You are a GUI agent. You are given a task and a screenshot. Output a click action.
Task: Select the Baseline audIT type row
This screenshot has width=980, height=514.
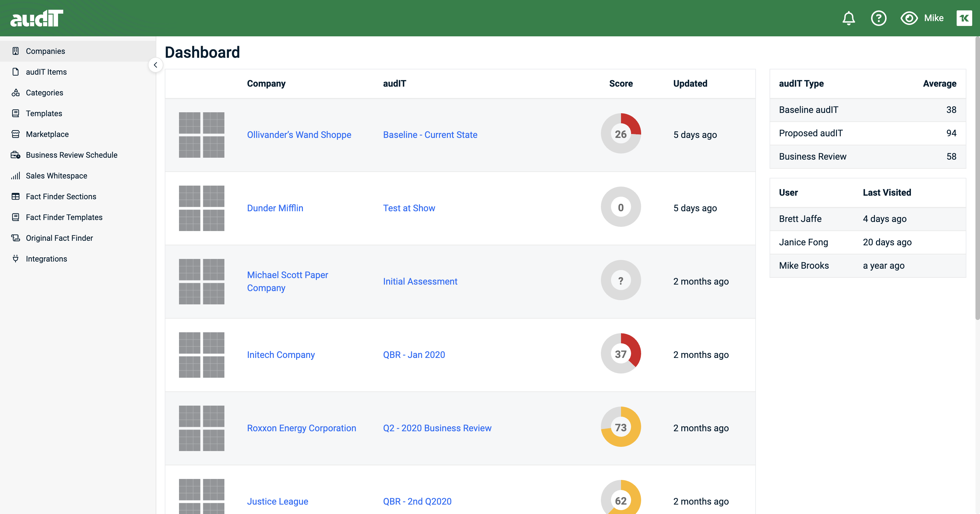point(867,110)
